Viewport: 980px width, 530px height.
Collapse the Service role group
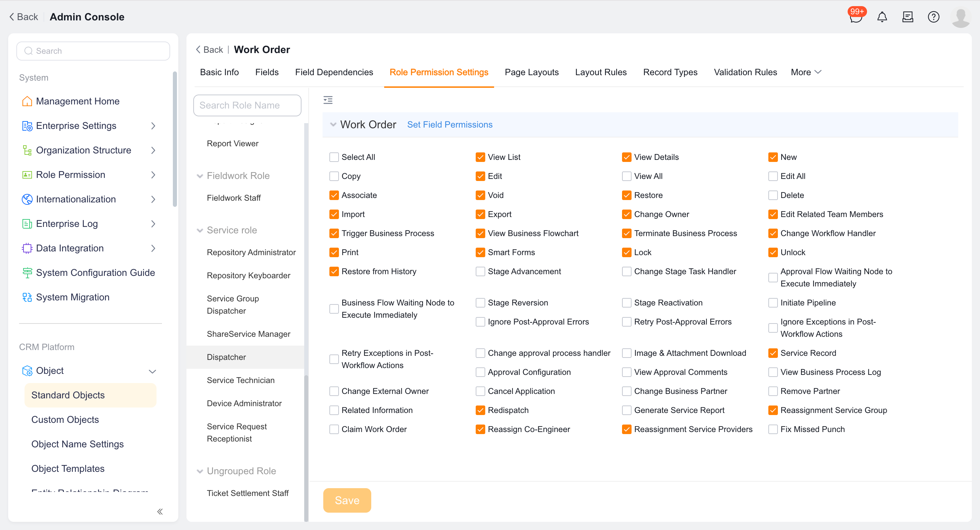200,230
